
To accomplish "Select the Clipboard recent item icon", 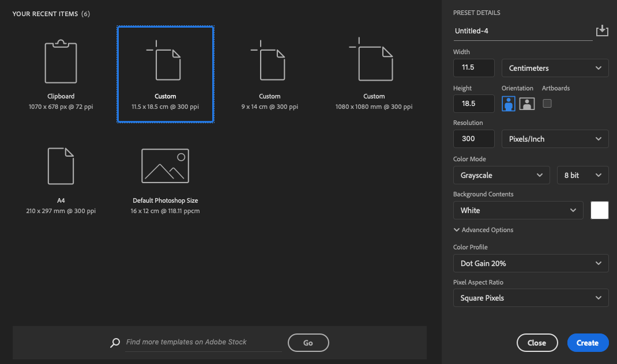I will (x=61, y=62).
